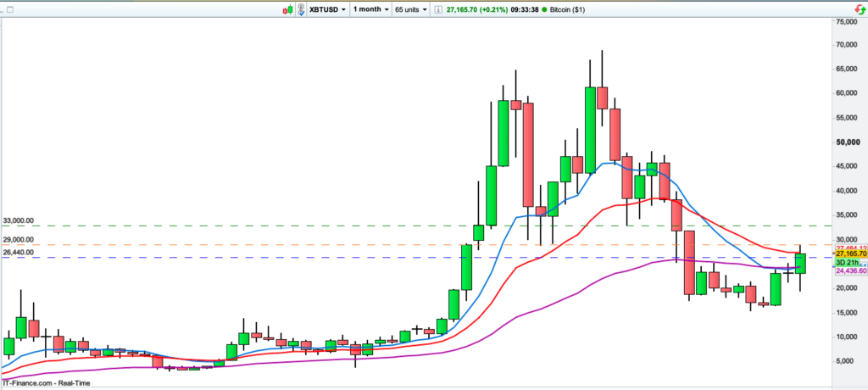
Task: Open the 65 units dropdown
Action: click(x=411, y=8)
